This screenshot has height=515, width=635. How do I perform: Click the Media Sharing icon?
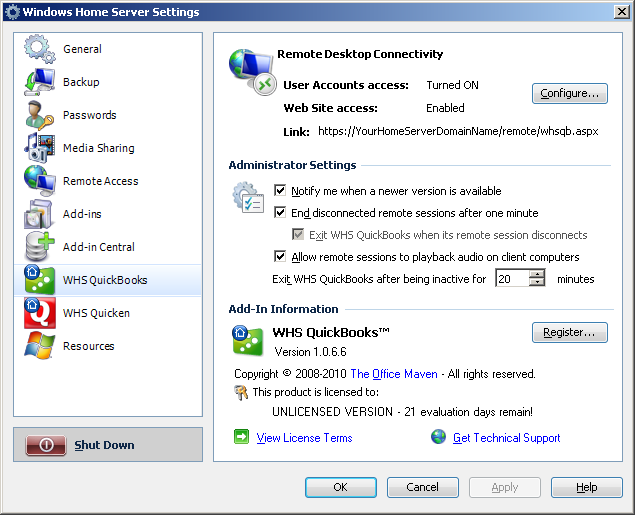click(x=39, y=148)
